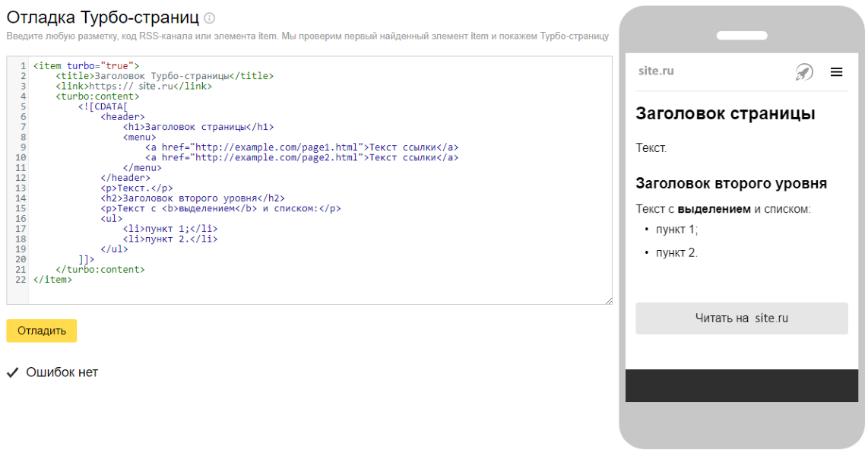This screenshot has width=868, height=456.
Task: Click the page2.html link code line
Action: point(302,158)
